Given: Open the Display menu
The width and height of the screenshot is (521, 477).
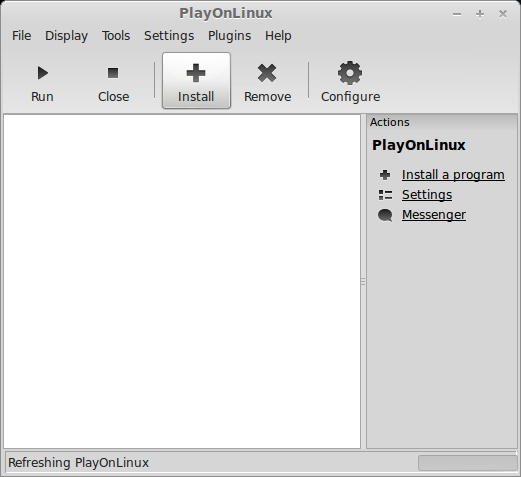Looking at the screenshot, I should tap(66, 36).
